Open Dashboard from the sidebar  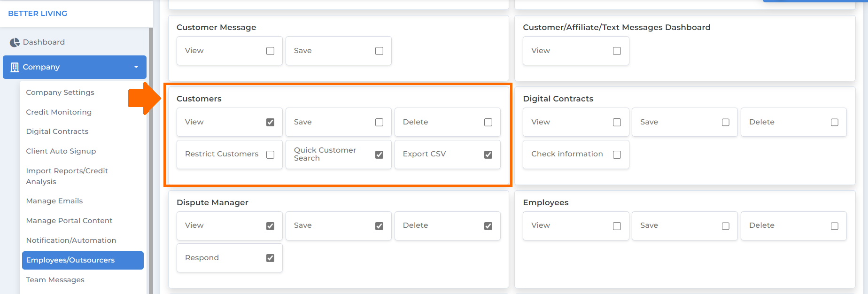pos(44,42)
